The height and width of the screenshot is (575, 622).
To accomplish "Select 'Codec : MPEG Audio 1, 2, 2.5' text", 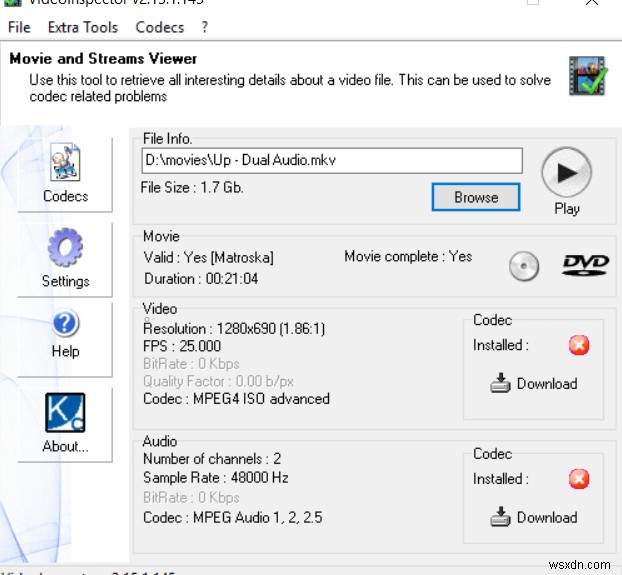I will point(233,518).
